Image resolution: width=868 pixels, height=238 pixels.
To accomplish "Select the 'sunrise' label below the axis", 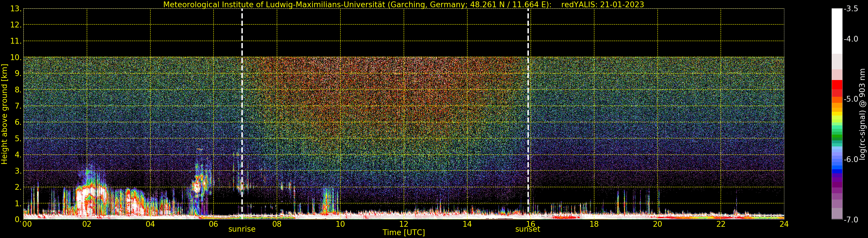I will point(242,229).
